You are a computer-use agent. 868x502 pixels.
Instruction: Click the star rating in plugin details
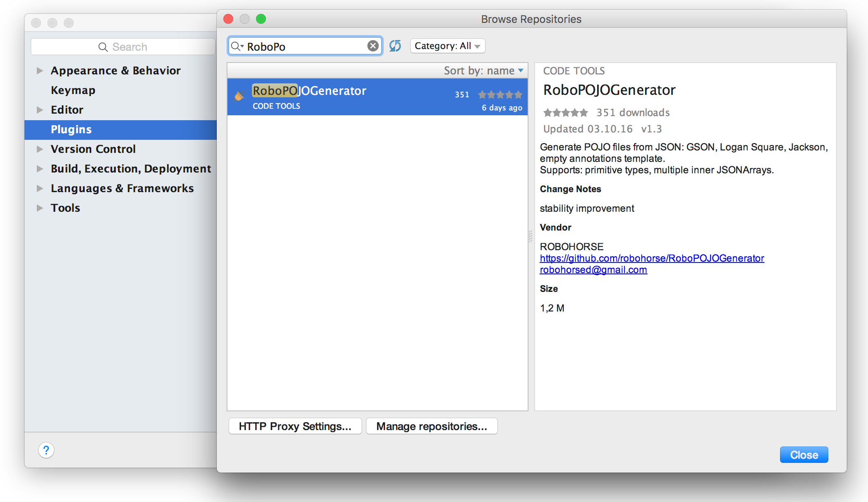565,112
